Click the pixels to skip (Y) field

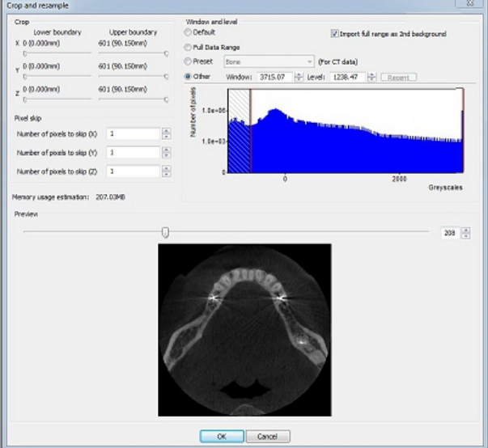pyautogui.click(x=134, y=153)
